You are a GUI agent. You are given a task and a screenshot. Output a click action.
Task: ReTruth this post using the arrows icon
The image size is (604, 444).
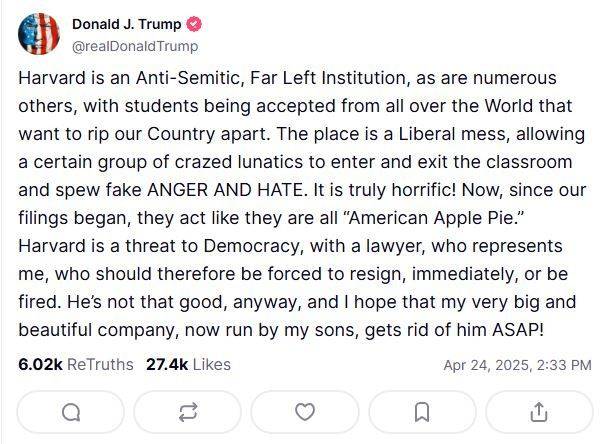pyautogui.click(x=188, y=411)
